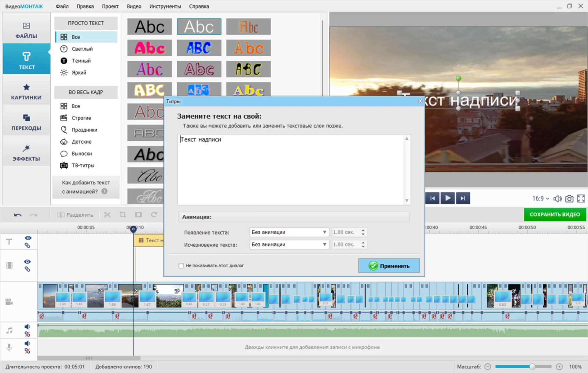588x373 pixels.
Task: Open Исчезновение текста animation dropdown
Action: pos(289,245)
